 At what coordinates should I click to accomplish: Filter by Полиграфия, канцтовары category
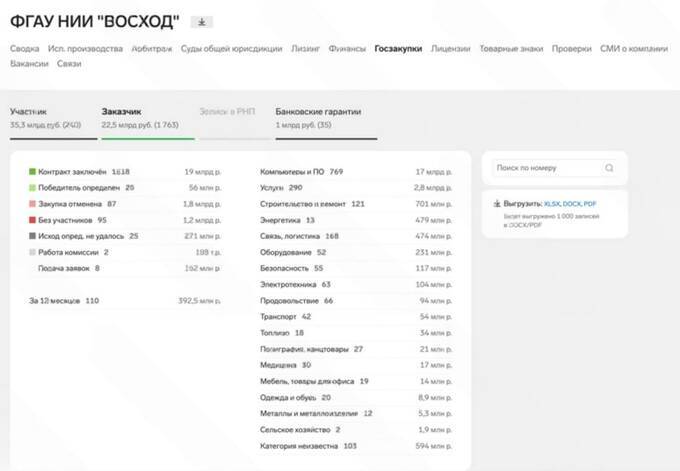tap(356, 349)
